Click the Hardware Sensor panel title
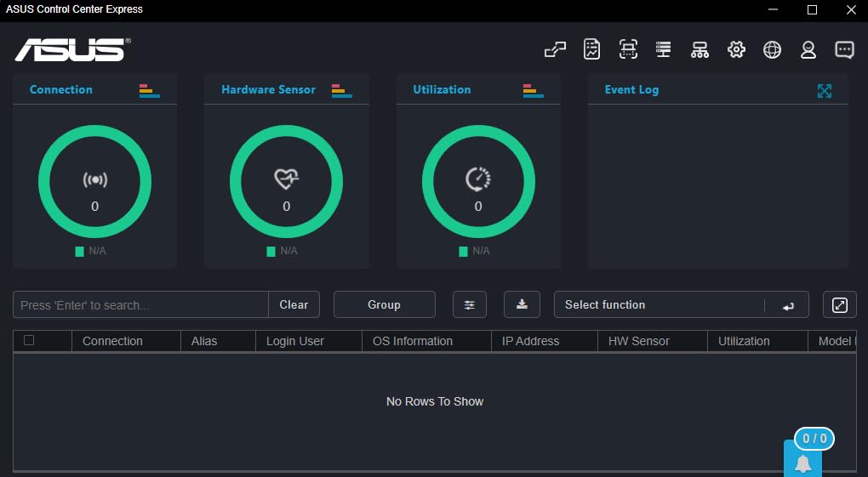Screen dimensions: 868x477 click(x=268, y=89)
